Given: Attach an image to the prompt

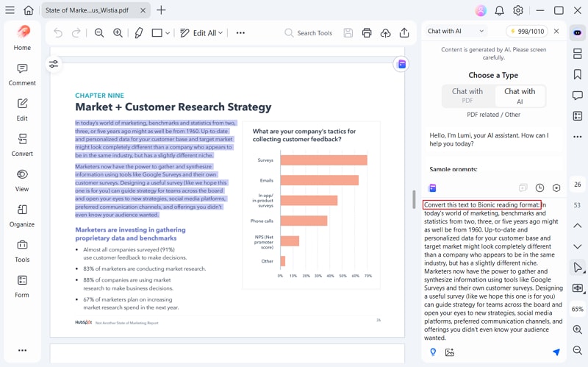Looking at the screenshot, I should point(449,352).
